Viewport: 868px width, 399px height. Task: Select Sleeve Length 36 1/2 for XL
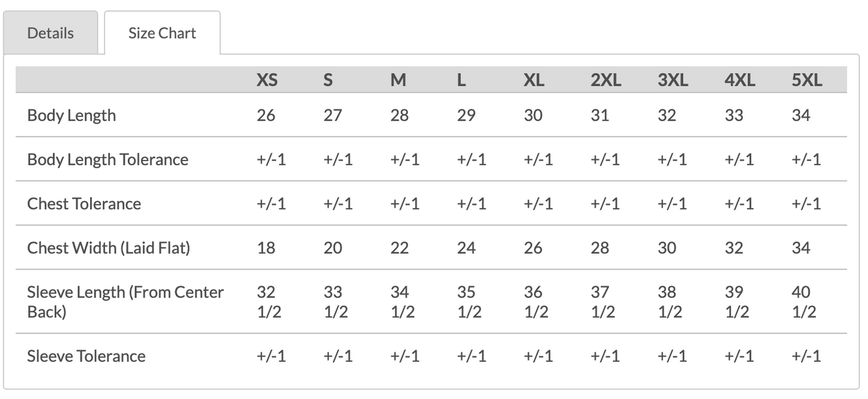[534, 302]
